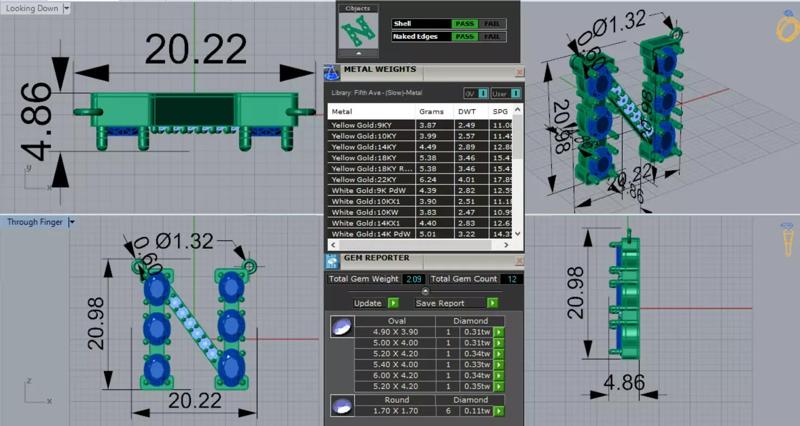
Task: Click the Looking Down viewport label
Action: (x=32, y=8)
